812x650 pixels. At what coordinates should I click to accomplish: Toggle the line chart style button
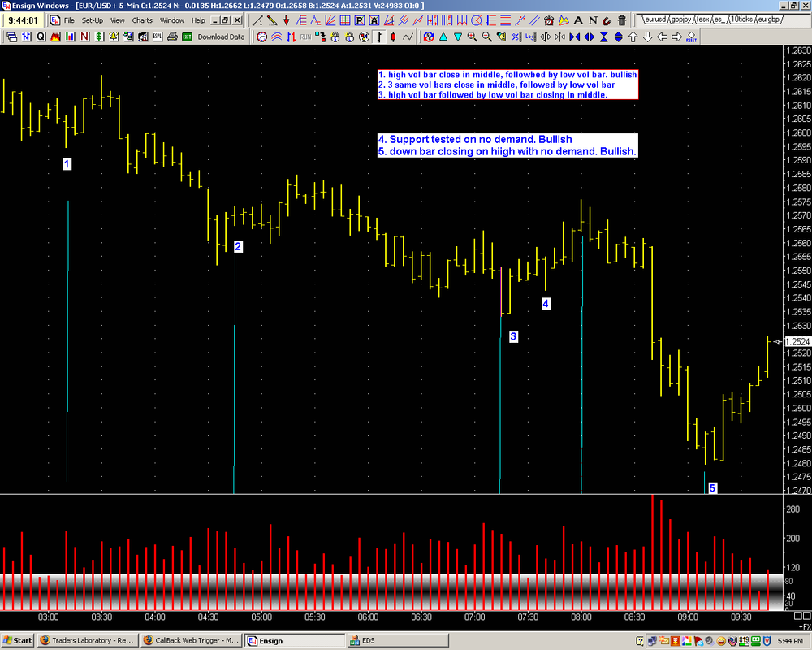[408, 37]
